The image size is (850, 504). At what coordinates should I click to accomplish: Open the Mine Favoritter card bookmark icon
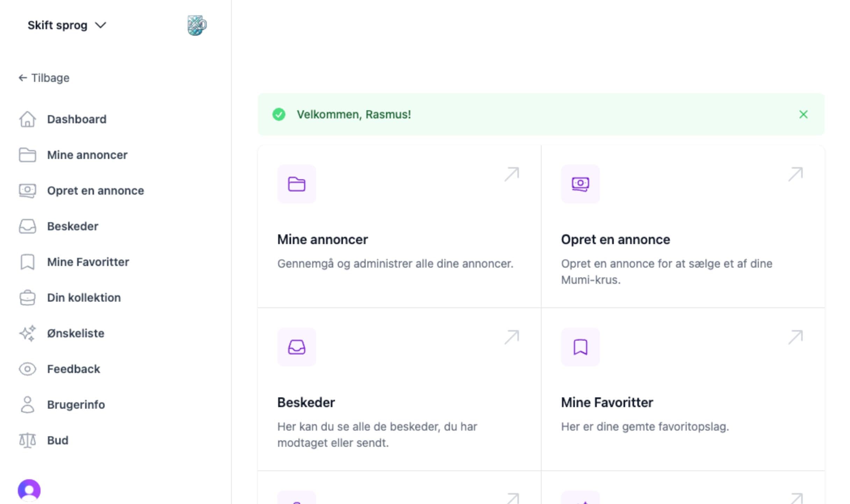coord(580,347)
